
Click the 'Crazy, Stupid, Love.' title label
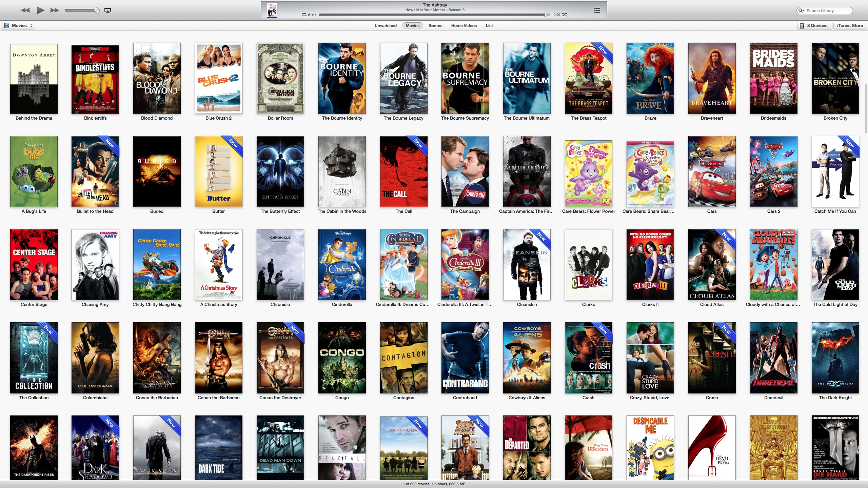pos(650,398)
